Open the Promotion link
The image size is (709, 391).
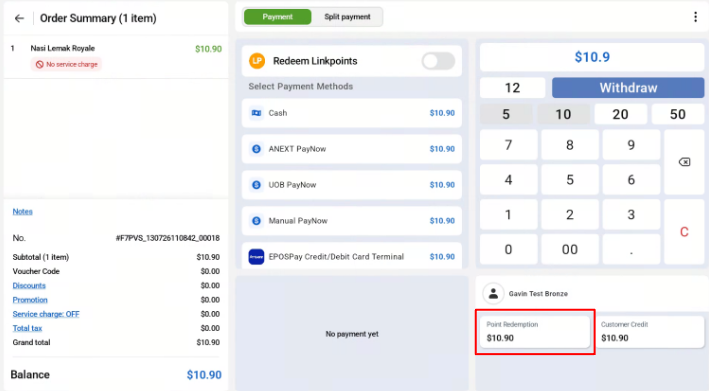pos(30,300)
